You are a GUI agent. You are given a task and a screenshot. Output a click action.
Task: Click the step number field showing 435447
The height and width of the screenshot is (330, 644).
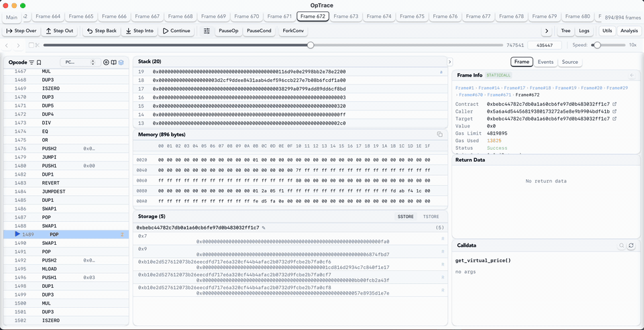coord(545,45)
